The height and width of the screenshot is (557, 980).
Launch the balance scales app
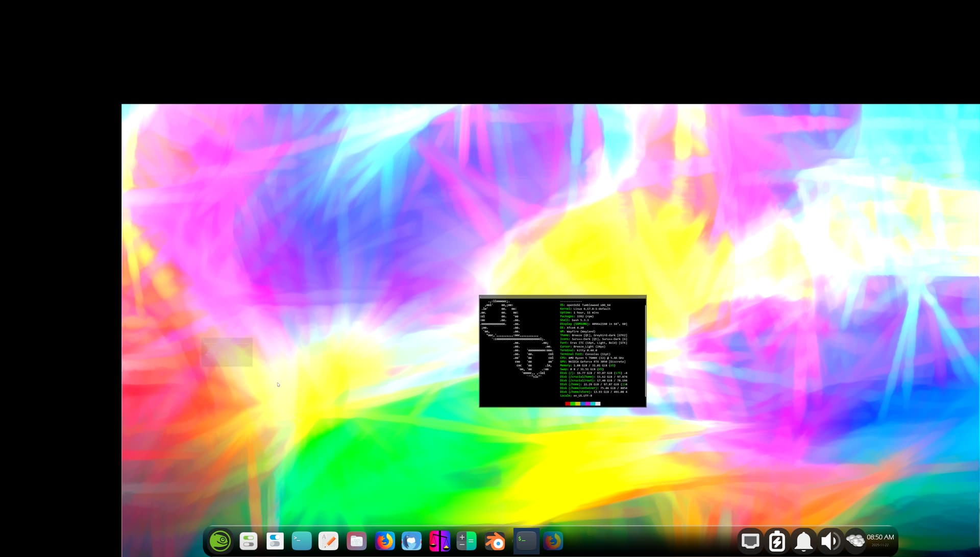(x=439, y=541)
